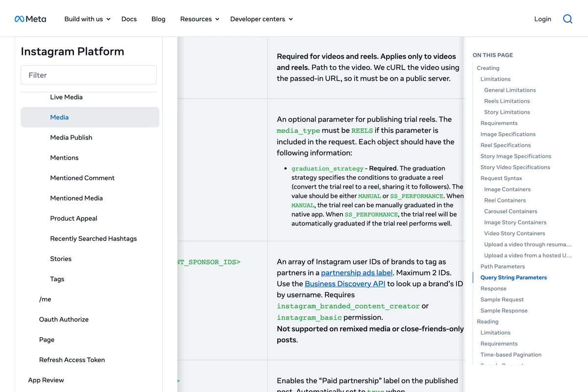
Task: Expand the Build with us chevron
Action: tap(108, 19)
